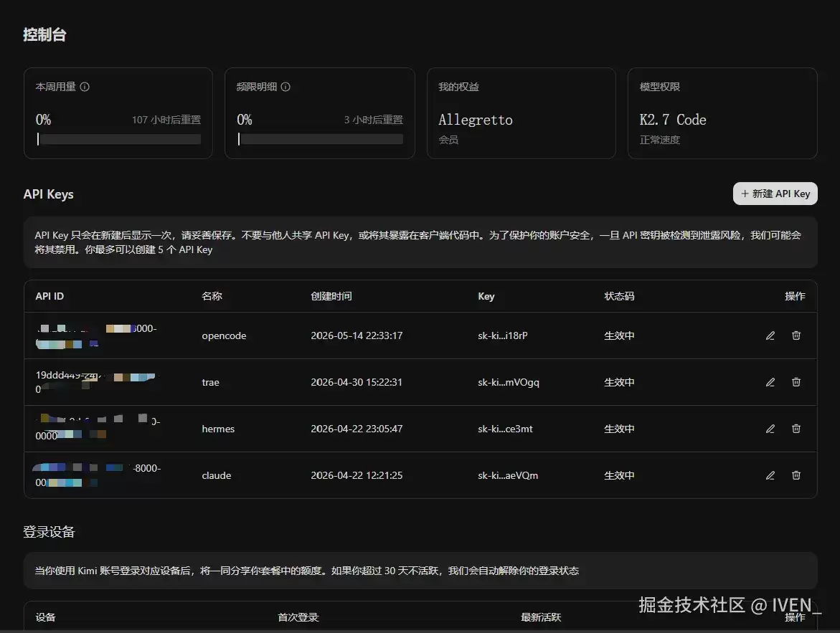Click the 名称 column header
840x633 pixels.
[212, 296]
